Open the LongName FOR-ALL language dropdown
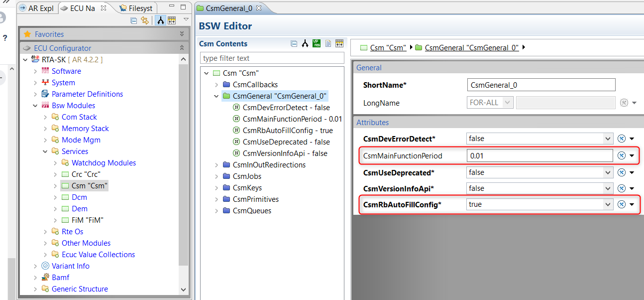Viewport: 644px width, 300px height. (x=508, y=103)
